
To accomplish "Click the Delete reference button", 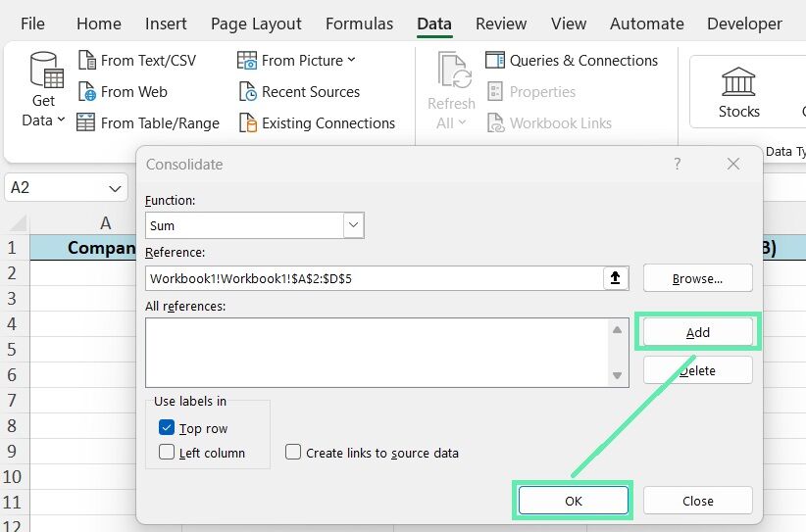I will click(697, 370).
